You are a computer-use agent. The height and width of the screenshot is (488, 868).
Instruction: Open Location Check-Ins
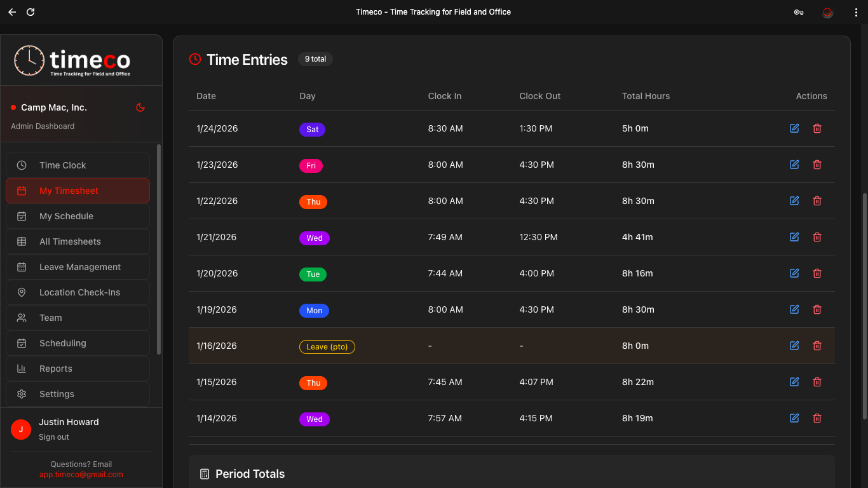[x=78, y=292]
